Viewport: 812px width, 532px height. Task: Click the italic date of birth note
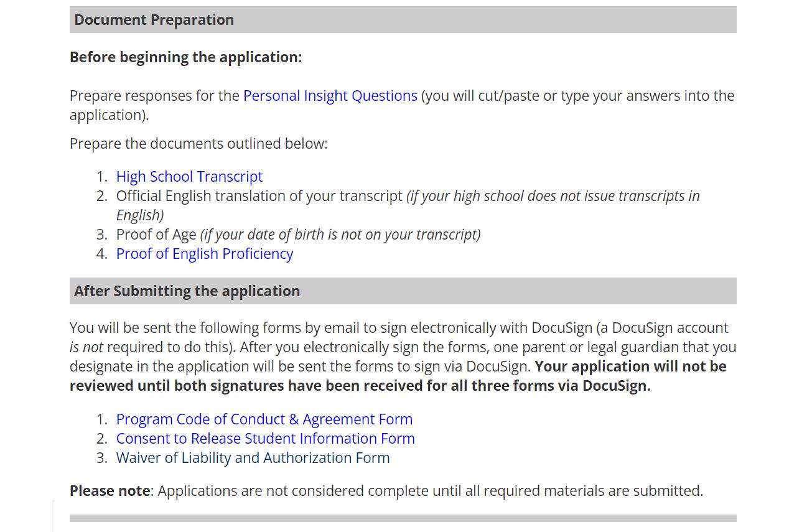tap(340, 235)
